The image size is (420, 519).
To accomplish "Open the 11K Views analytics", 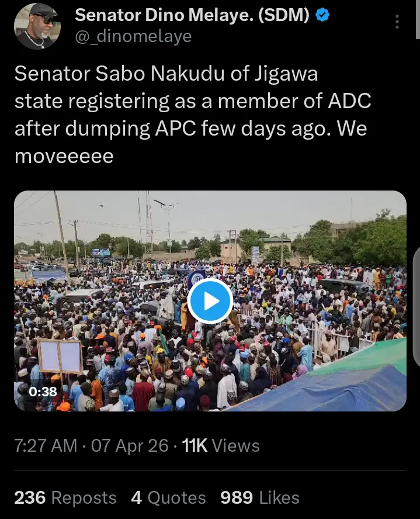I will coord(221,445).
